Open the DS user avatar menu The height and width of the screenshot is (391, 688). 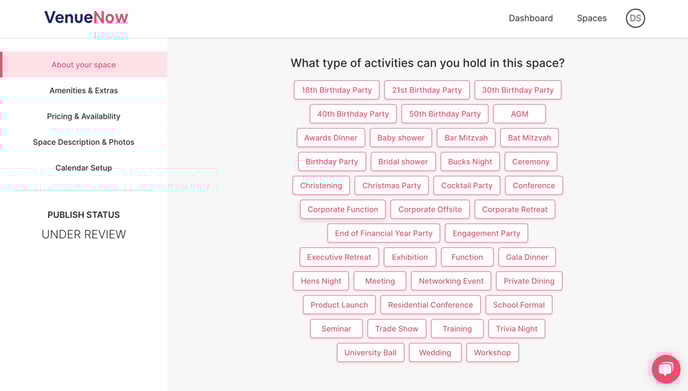click(635, 18)
